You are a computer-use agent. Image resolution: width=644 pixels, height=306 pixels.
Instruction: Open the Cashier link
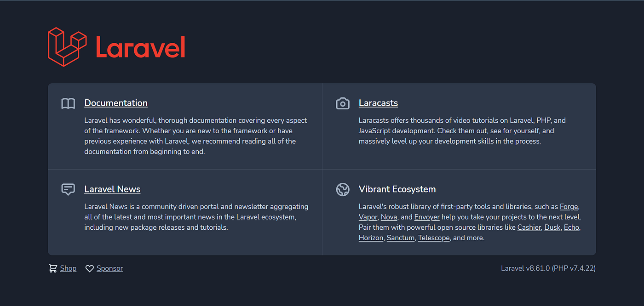[x=529, y=227]
